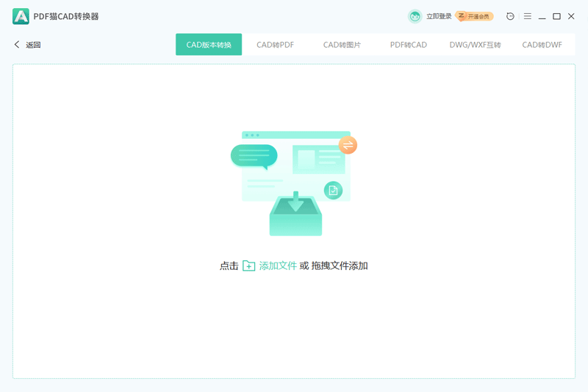Screen dimensions: 588x392
Task: Switch to the CAD转PDF tab
Action: click(x=275, y=45)
